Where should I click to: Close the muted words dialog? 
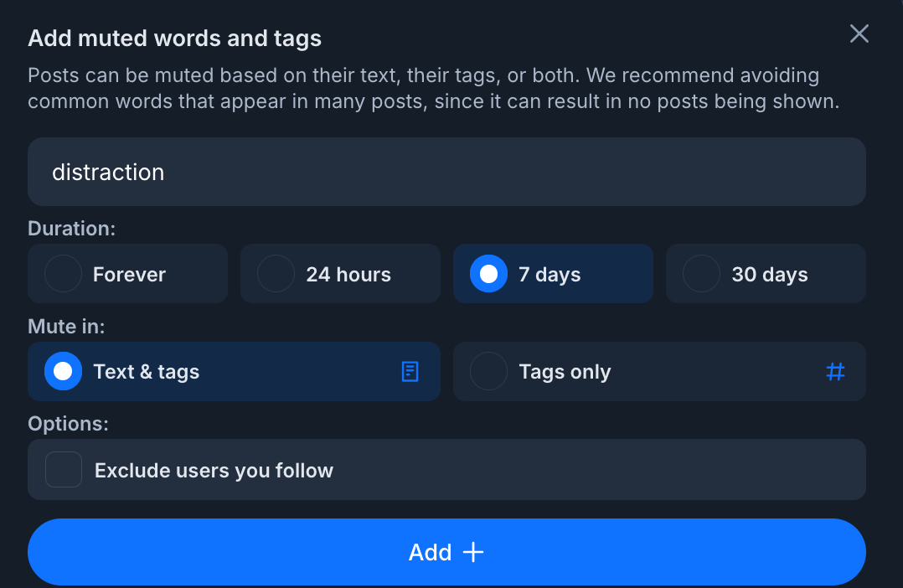859,34
